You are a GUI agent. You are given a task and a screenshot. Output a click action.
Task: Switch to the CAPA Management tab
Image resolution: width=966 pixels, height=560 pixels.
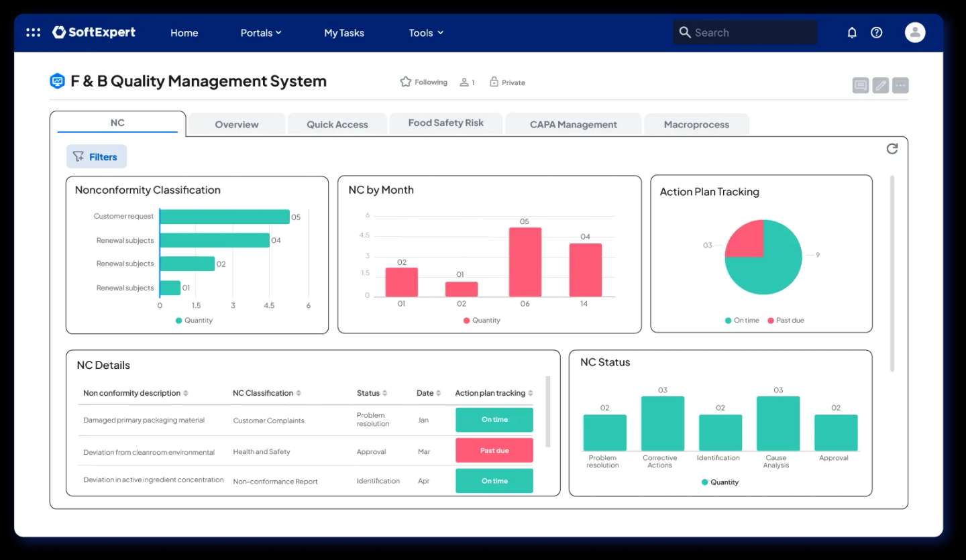573,124
